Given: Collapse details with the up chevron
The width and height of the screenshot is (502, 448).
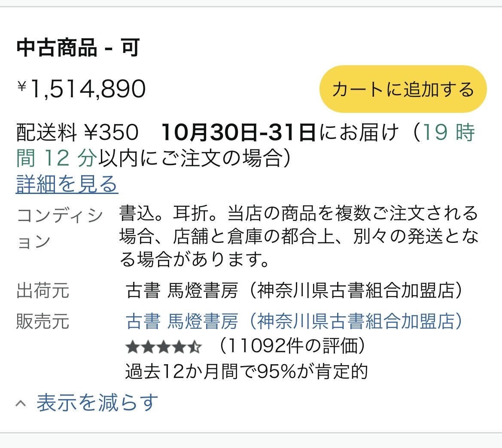Looking at the screenshot, I should (21, 403).
